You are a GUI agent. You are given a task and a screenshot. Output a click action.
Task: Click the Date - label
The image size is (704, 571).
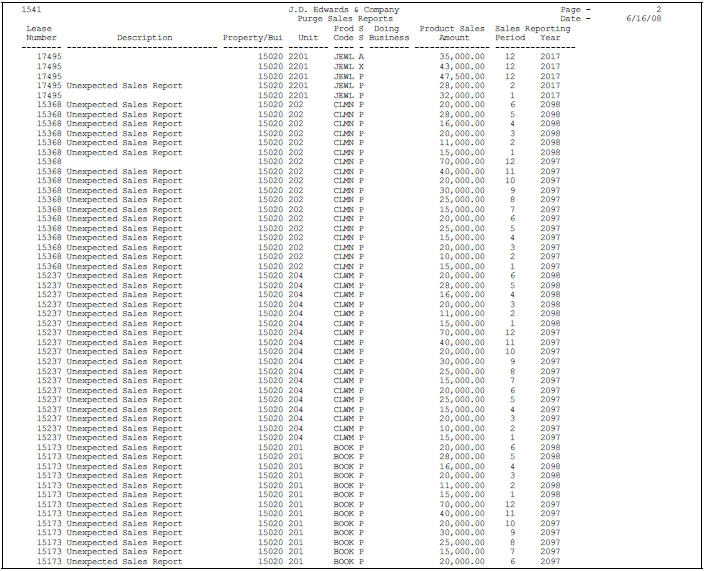(x=575, y=19)
